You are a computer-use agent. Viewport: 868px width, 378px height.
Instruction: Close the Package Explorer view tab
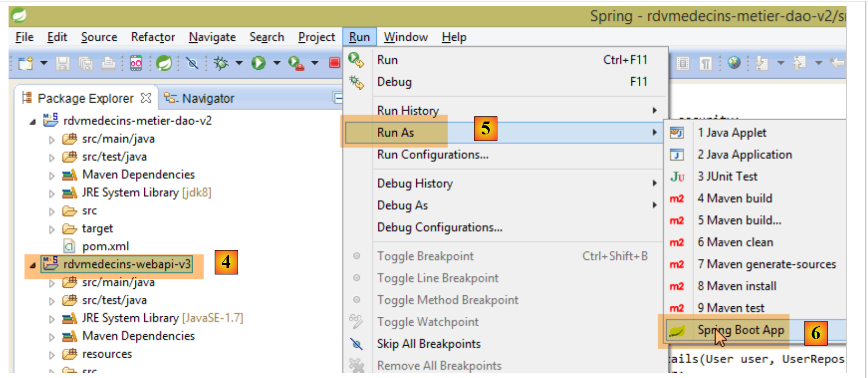(x=146, y=98)
